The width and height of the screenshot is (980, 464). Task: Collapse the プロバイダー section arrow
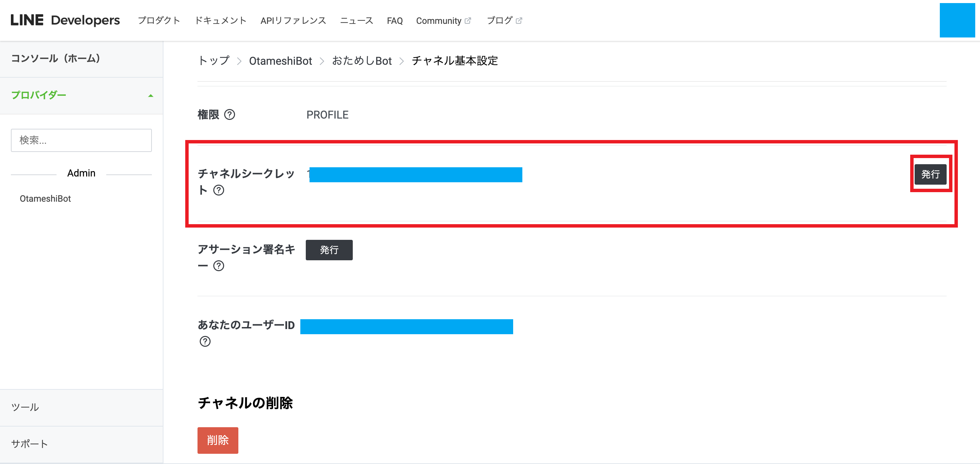tap(151, 95)
